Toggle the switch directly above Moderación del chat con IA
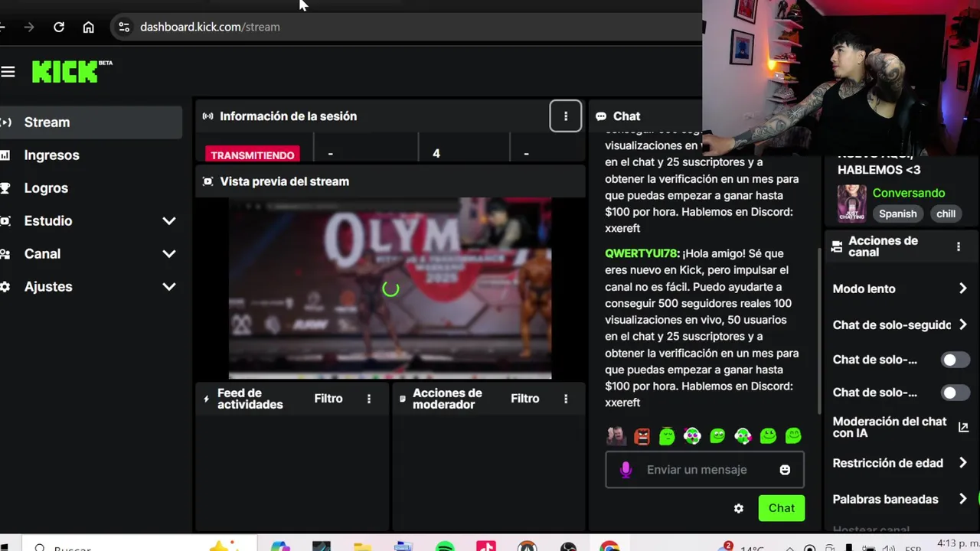980x551 pixels. coord(955,393)
